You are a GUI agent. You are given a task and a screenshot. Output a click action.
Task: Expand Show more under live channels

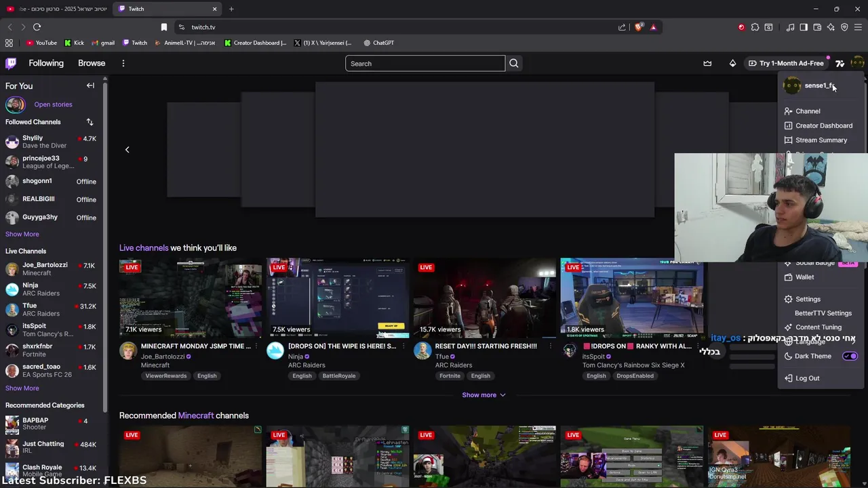tap(484, 394)
